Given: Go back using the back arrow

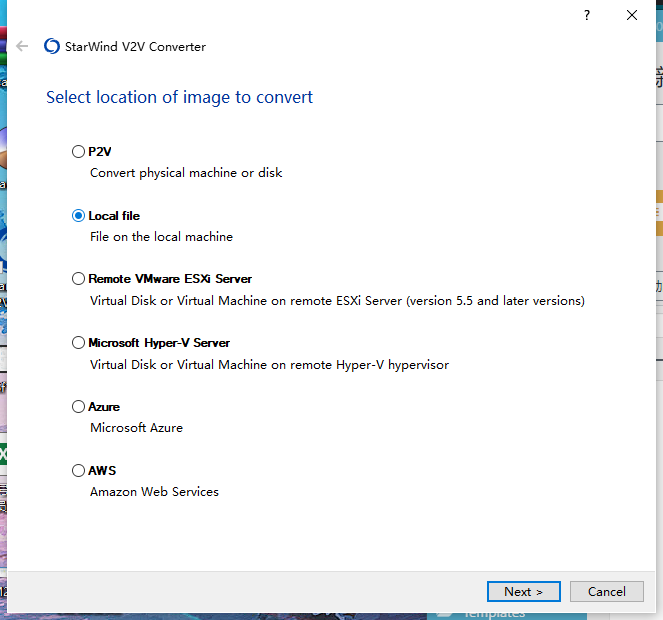Looking at the screenshot, I should [x=22, y=46].
